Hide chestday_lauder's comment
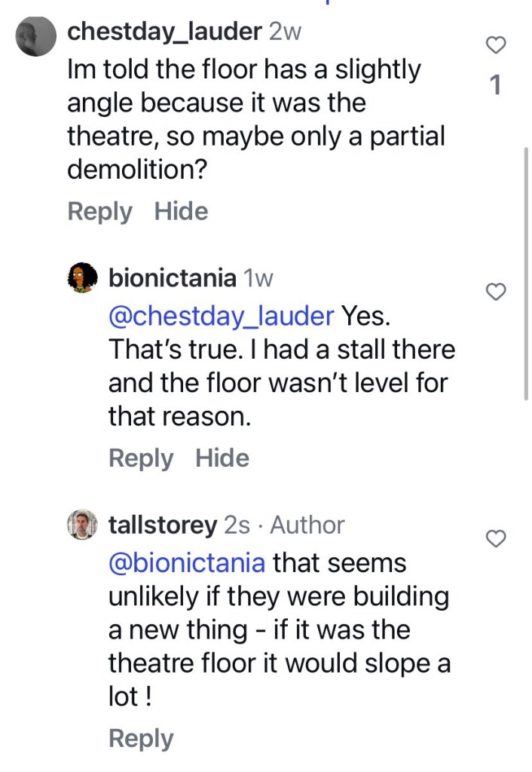The width and height of the screenshot is (532, 772). (181, 212)
